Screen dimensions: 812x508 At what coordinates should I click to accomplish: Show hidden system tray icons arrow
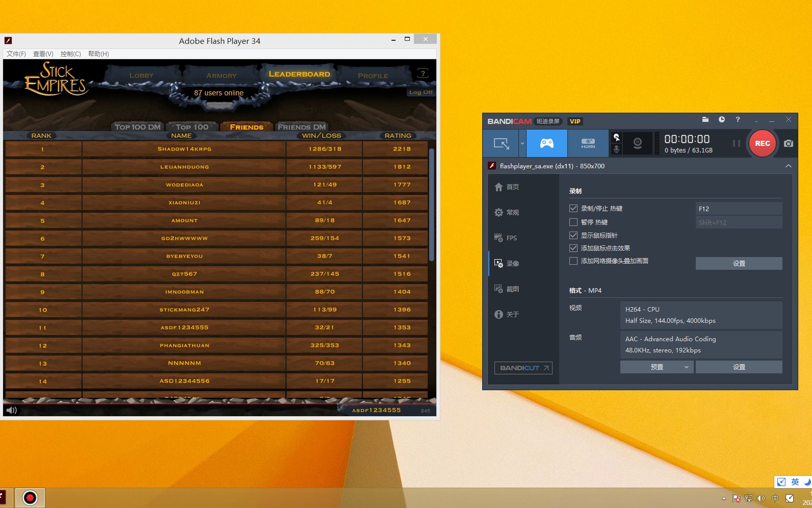click(724, 498)
